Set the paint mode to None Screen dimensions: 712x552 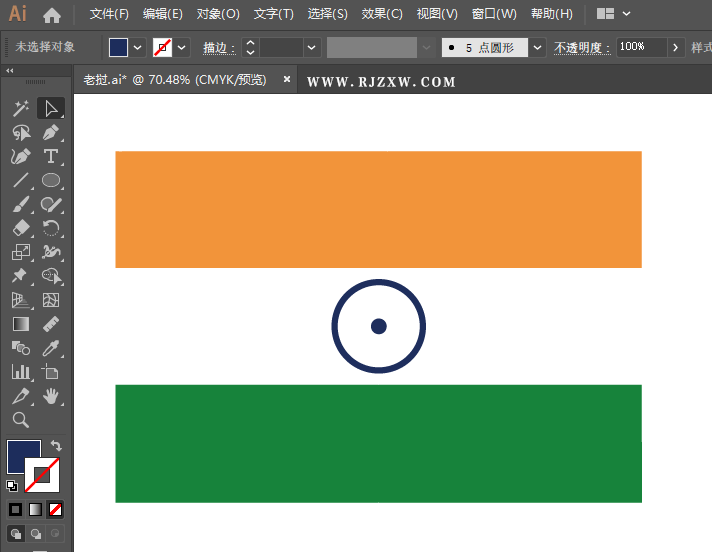[56, 509]
